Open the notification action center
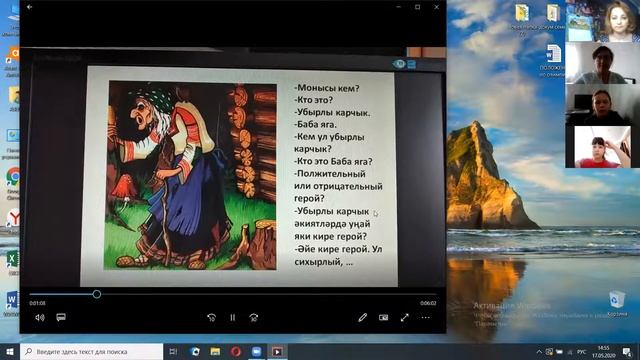This screenshot has width=640, height=360. tap(627, 352)
